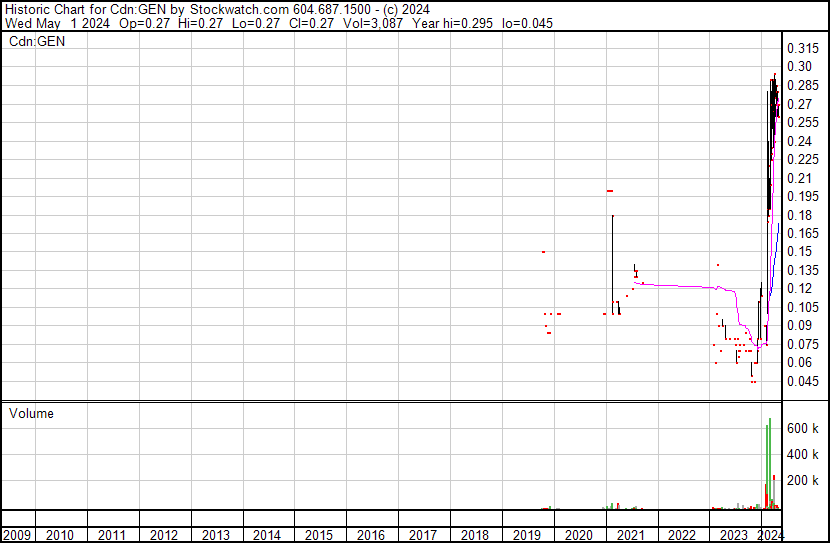Click the 0.165 price axis label

pyautogui.click(x=803, y=233)
